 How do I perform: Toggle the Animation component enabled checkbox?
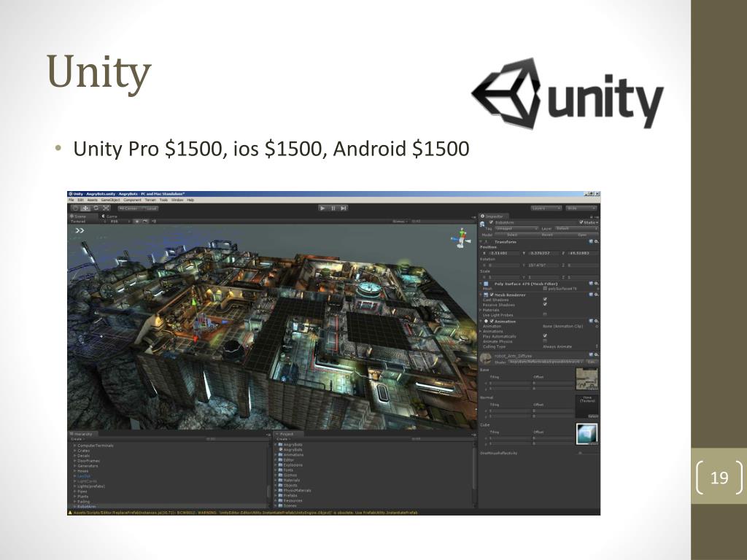[492, 321]
